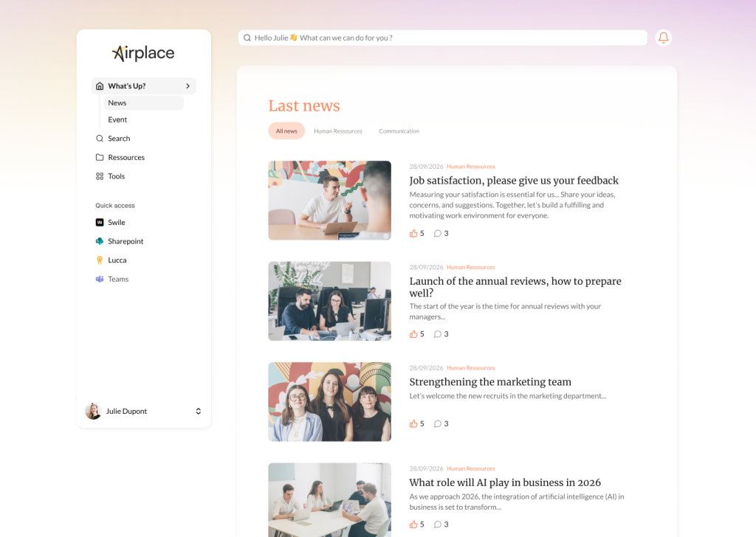
Task: Go to Event in sidebar
Action: click(x=117, y=119)
